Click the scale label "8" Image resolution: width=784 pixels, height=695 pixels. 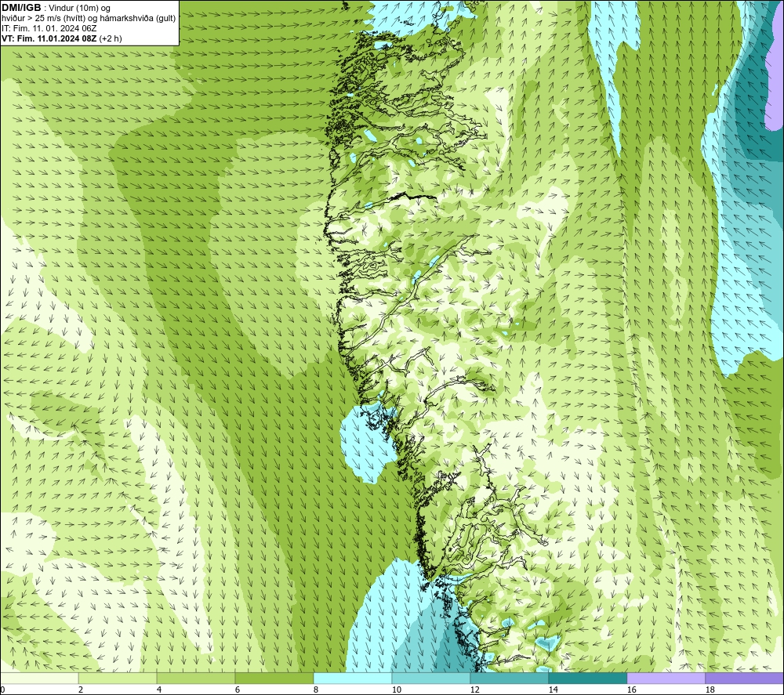click(316, 690)
